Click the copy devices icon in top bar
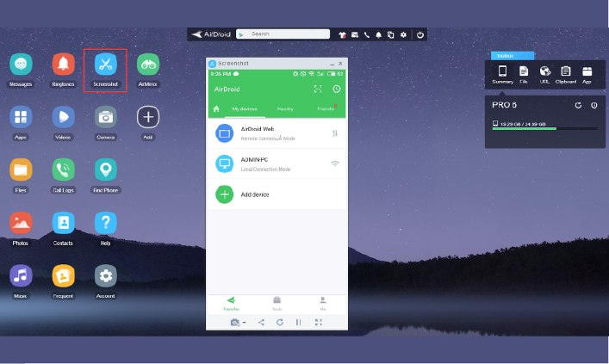The width and height of the screenshot is (609, 364). [391, 35]
